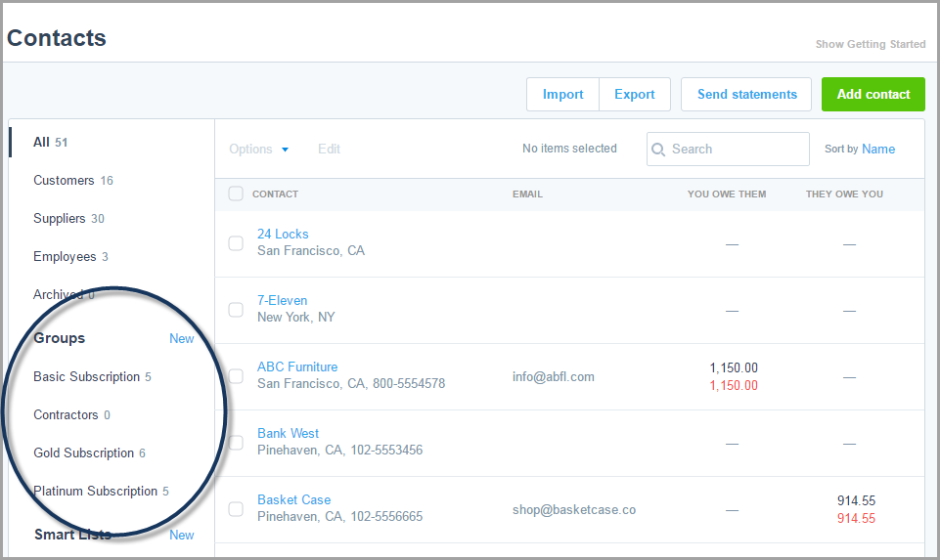Click the EMAIL column header
The height and width of the screenshot is (560, 940).
click(x=527, y=194)
